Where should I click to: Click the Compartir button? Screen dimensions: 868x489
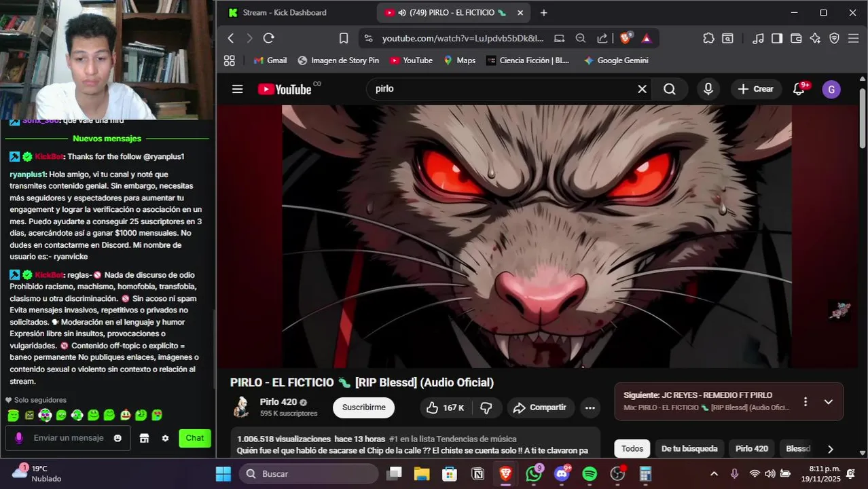tap(540, 407)
